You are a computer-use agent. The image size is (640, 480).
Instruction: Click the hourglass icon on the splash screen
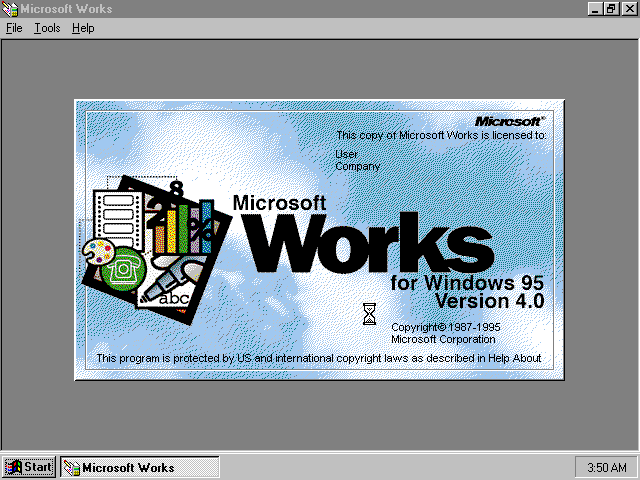pyautogui.click(x=369, y=315)
